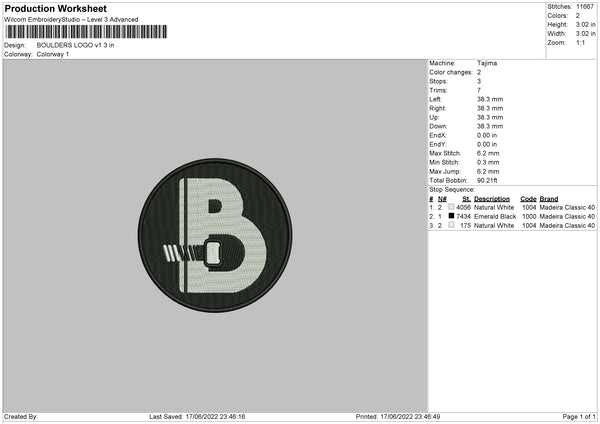The image size is (600, 424).
Task: Click the 'Brand' column header
Action: [549, 199]
